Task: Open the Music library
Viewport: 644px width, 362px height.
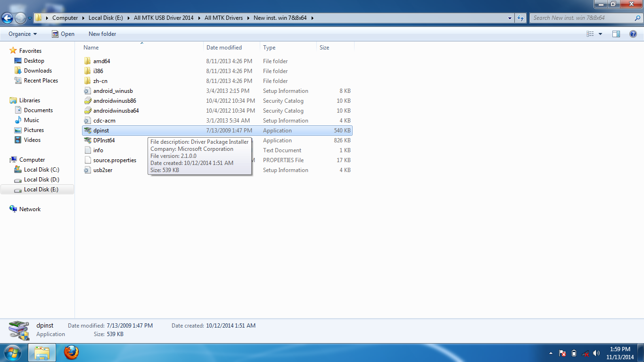Action: tap(32, 120)
